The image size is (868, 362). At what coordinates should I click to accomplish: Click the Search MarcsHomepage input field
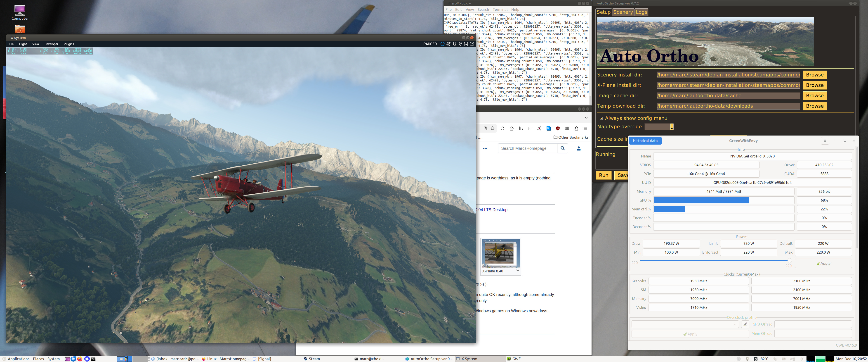point(527,148)
